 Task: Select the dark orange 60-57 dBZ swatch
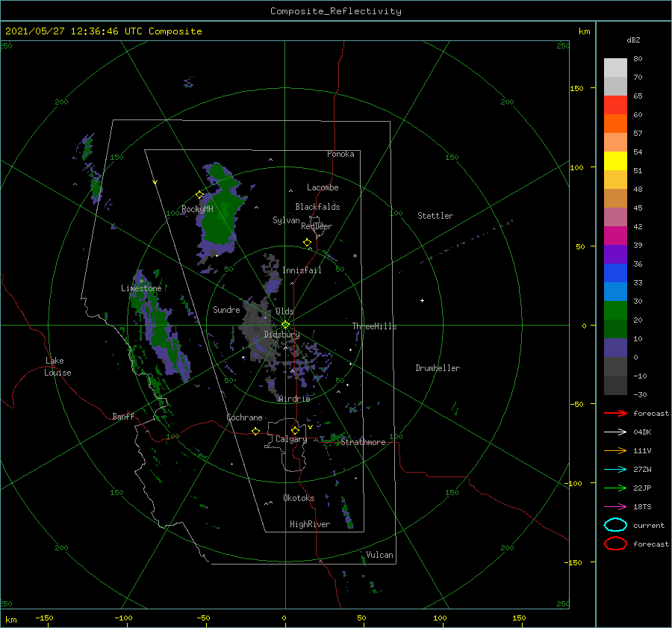[615, 123]
